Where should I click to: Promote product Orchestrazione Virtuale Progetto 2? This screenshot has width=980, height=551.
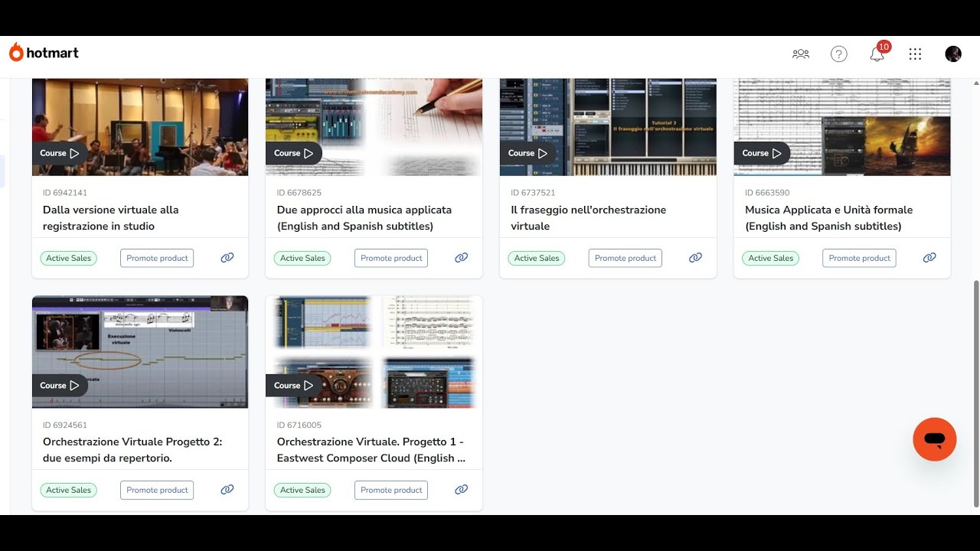(x=157, y=490)
